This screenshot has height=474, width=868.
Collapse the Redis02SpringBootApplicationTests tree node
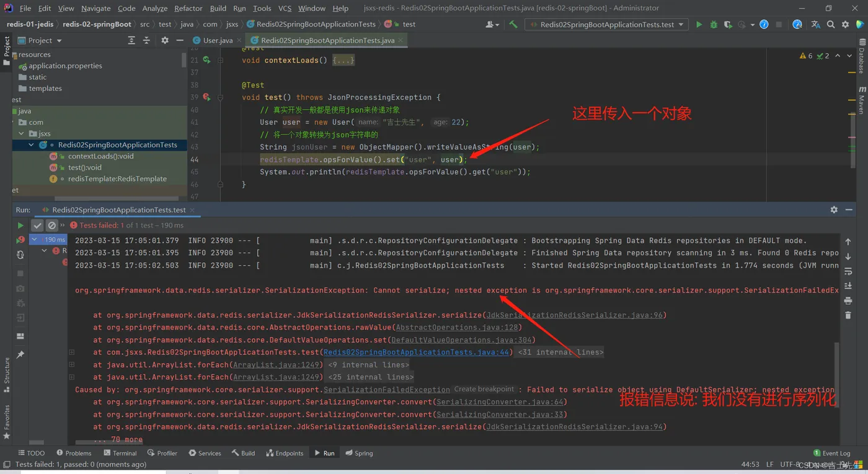click(x=31, y=145)
